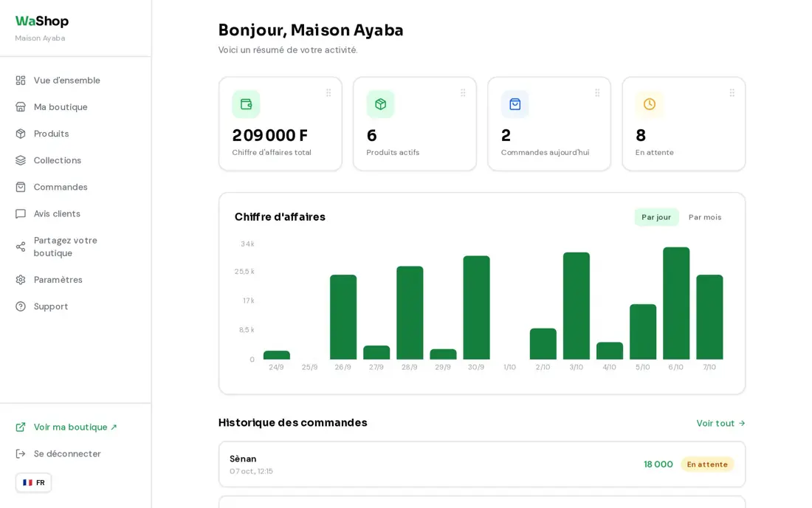
Task: Switch chart to Par mois view
Action: pos(705,217)
